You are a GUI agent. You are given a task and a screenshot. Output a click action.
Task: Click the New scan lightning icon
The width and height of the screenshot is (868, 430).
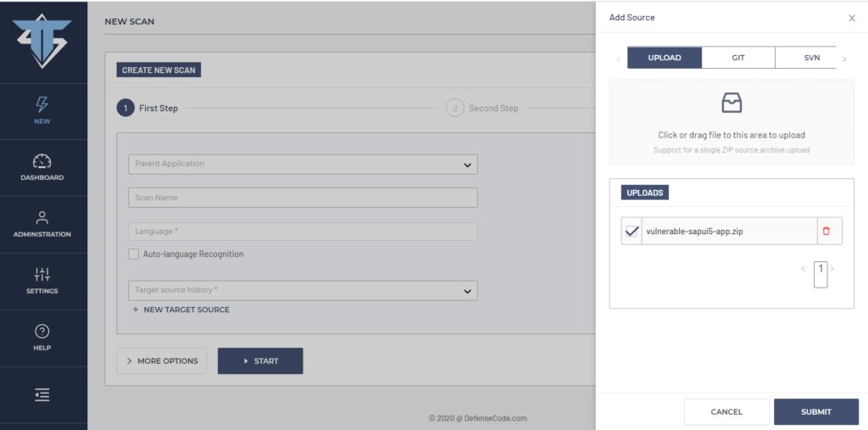click(x=42, y=104)
